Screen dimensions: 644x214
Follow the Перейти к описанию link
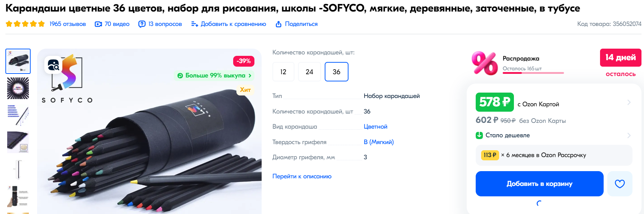coord(302,176)
